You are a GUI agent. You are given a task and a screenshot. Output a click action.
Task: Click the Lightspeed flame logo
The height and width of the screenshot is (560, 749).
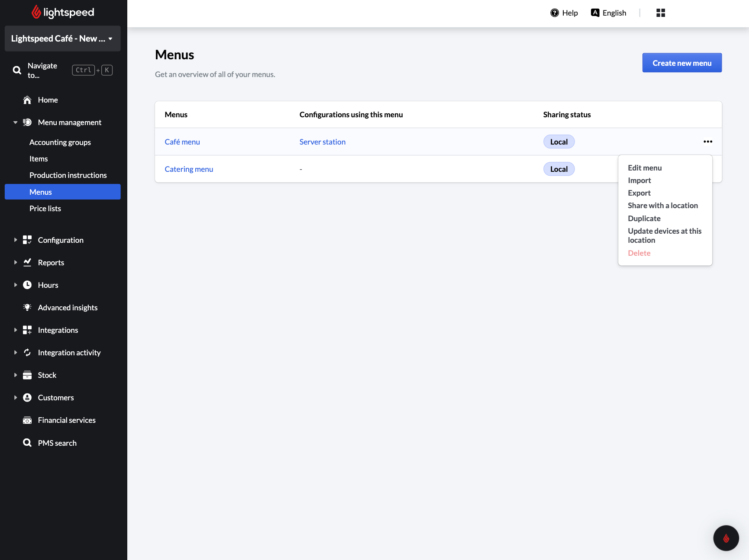pyautogui.click(x=36, y=12)
